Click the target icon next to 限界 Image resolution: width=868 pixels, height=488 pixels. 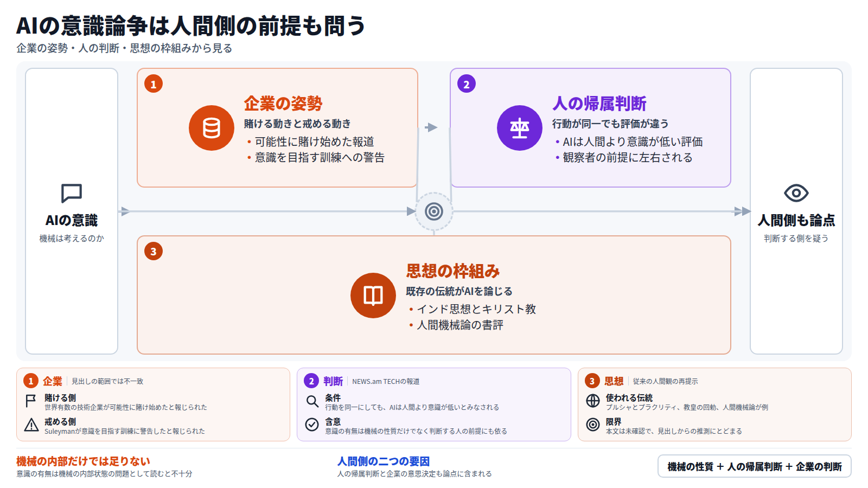click(x=593, y=425)
